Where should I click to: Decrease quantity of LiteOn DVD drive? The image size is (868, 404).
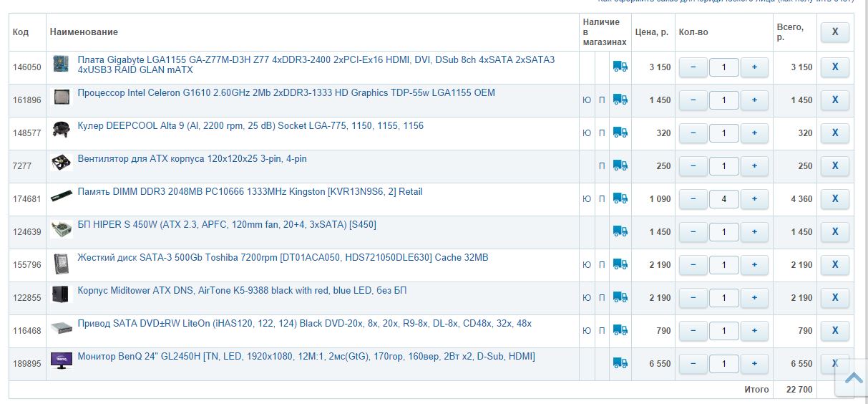[693, 331]
